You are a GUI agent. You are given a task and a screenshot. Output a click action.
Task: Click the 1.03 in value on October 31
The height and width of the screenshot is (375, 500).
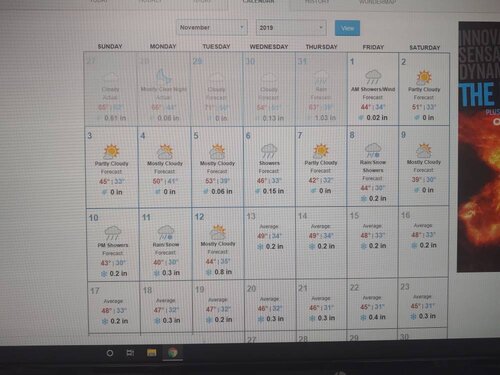coord(325,118)
